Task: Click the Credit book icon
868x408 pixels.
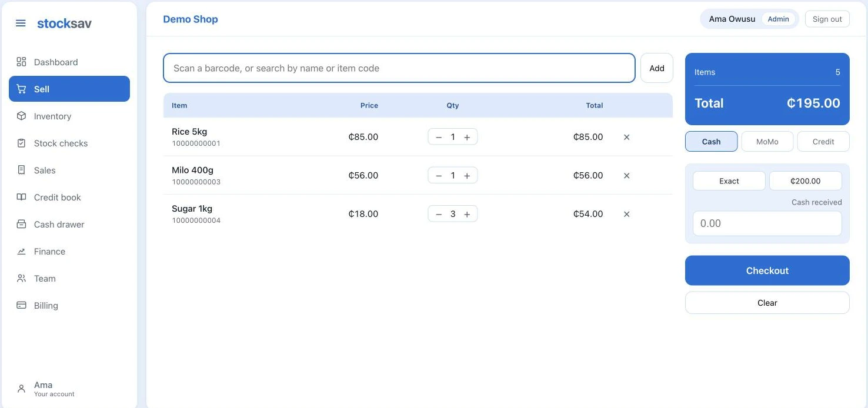Action: click(x=21, y=197)
